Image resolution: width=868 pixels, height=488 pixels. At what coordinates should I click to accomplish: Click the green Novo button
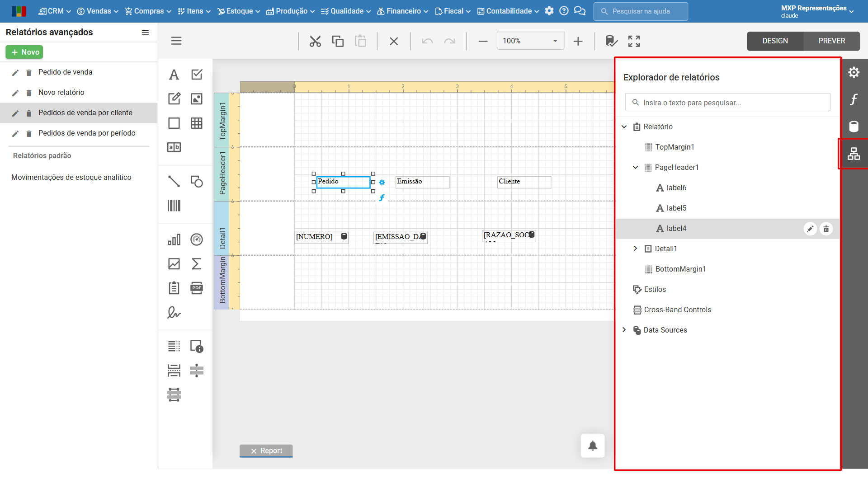click(24, 52)
